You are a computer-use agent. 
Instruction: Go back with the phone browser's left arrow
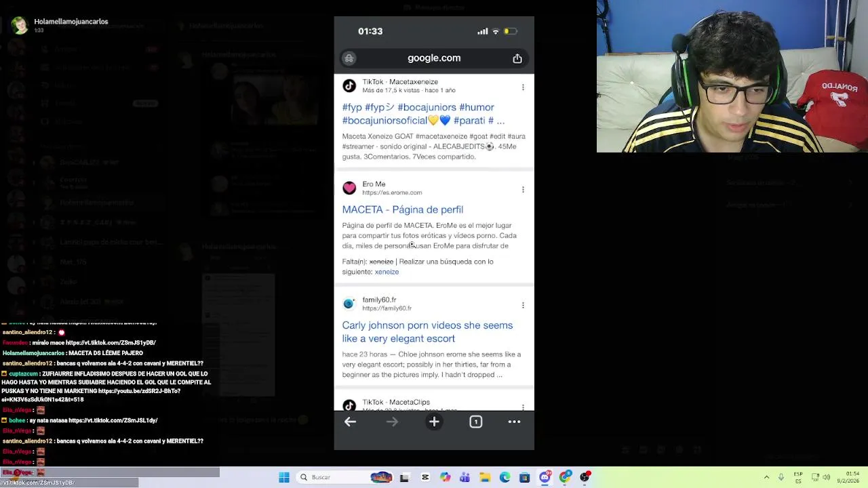(x=350, y=422)
